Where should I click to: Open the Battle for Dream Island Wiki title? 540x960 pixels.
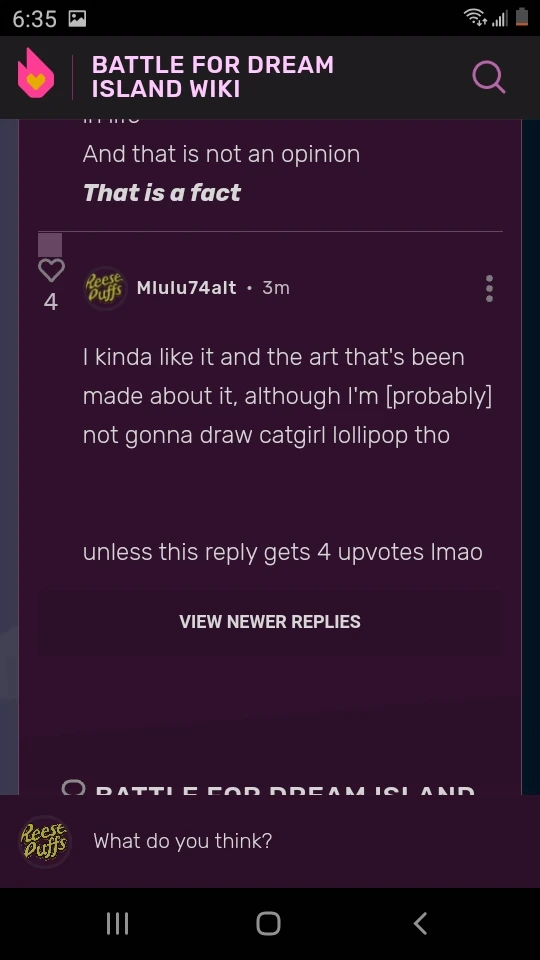point(212,77)
